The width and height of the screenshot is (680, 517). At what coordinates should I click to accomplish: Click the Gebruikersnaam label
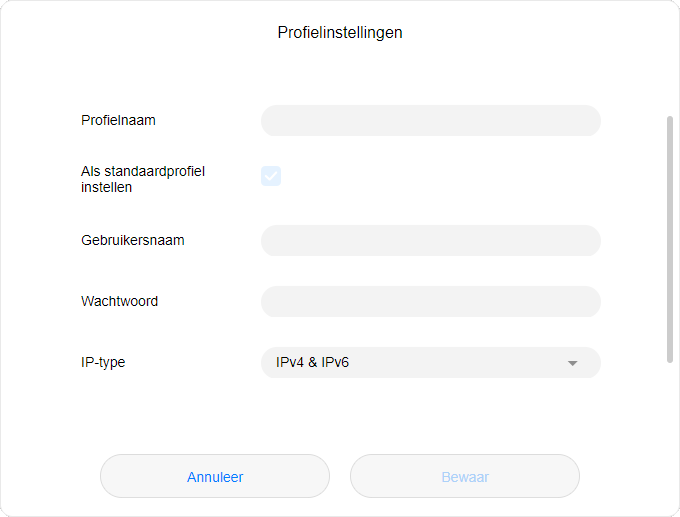pyautogui.click(x=132, y=241)
